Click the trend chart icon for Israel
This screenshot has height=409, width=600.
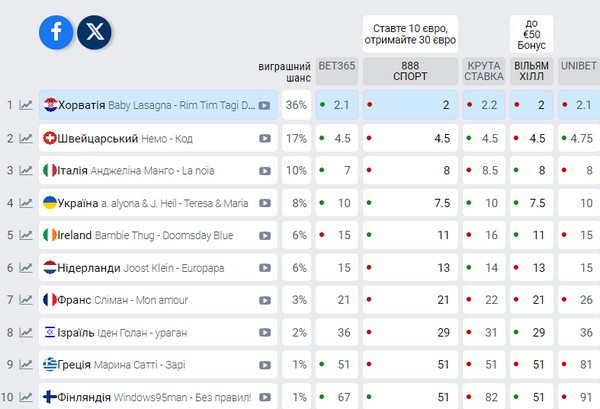(x=26, y=332)
